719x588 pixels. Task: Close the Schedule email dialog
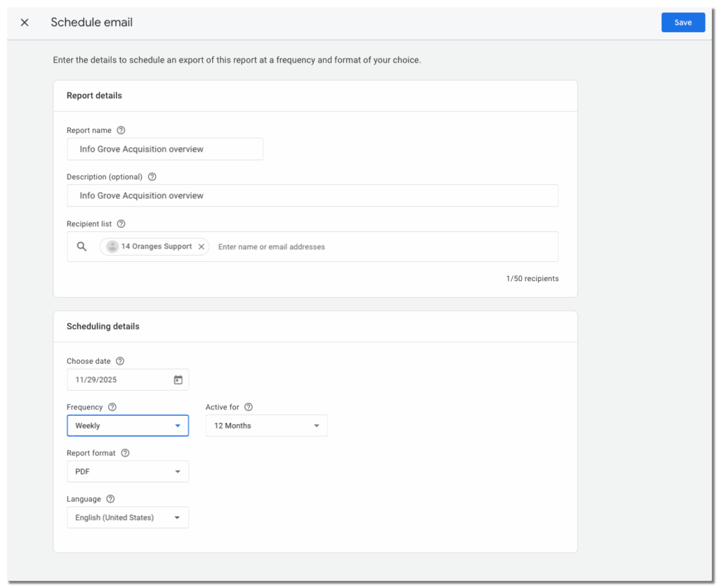pos(24,22)
